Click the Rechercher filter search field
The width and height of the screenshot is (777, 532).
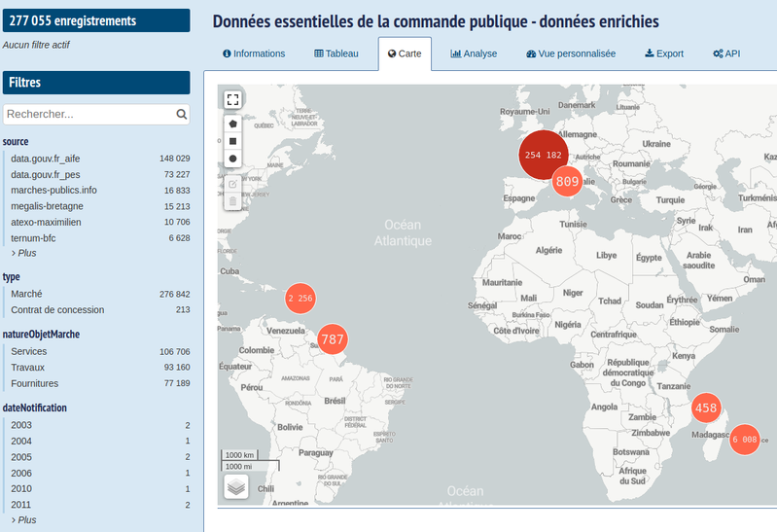coord(88,115)
